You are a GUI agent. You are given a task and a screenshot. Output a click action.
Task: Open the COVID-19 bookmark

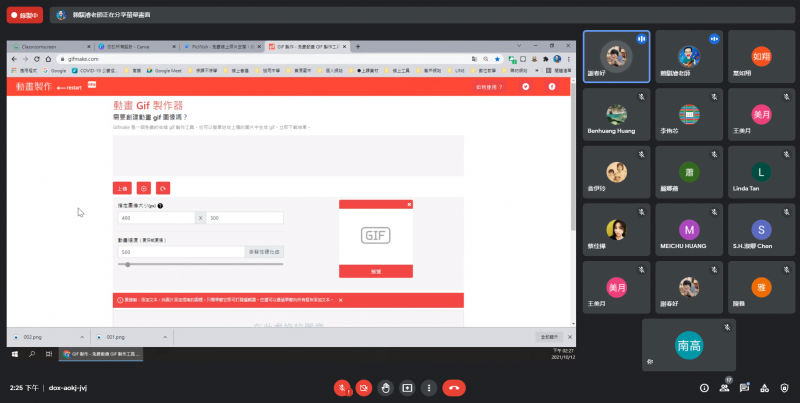pyautogui.click(x=95, y=71)
